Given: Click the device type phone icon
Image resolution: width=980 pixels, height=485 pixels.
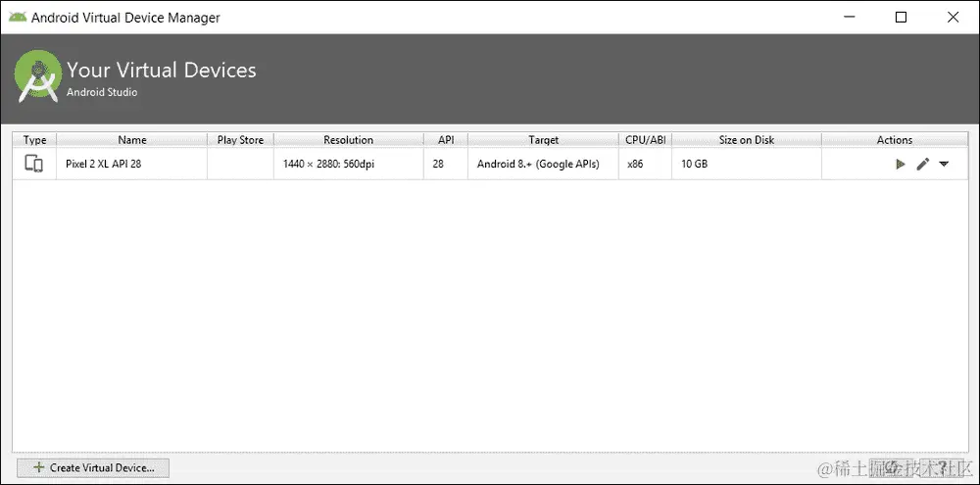Looking at the screenshot, I should (33, 164).
